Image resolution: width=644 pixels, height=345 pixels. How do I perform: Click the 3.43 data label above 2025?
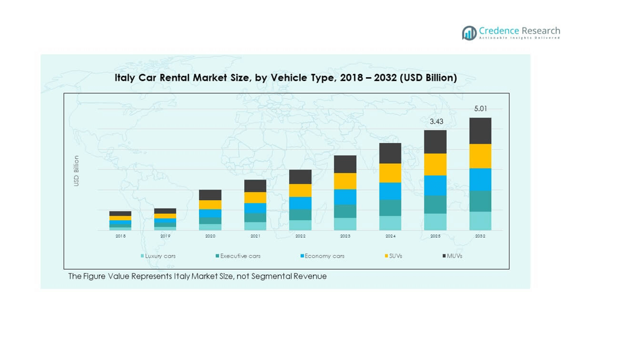[x=435, y=121]
